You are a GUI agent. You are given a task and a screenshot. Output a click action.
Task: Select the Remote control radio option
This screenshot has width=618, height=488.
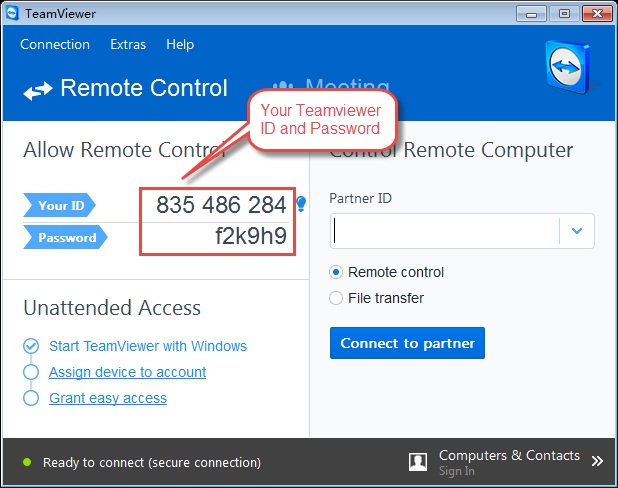pos(336,272)
